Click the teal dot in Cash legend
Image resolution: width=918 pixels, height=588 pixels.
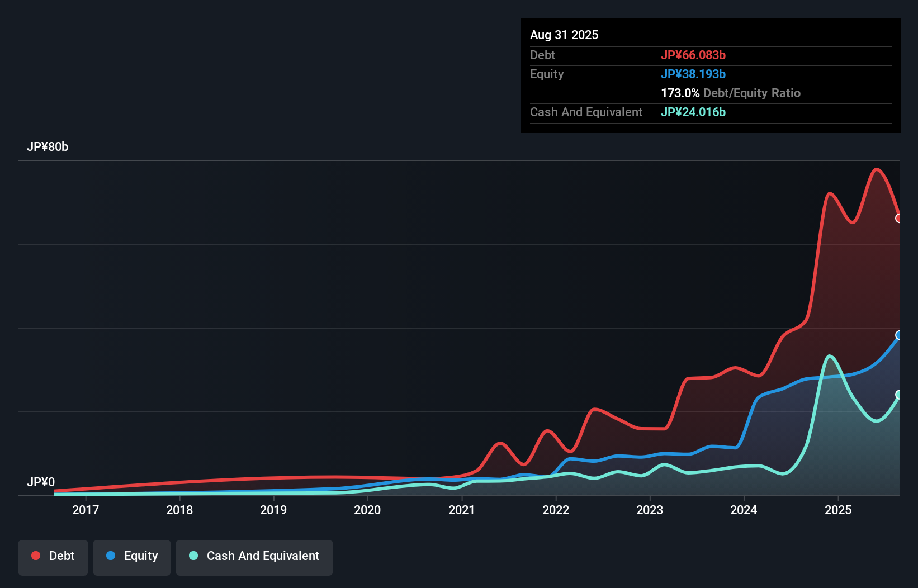(x=193, y=556)
